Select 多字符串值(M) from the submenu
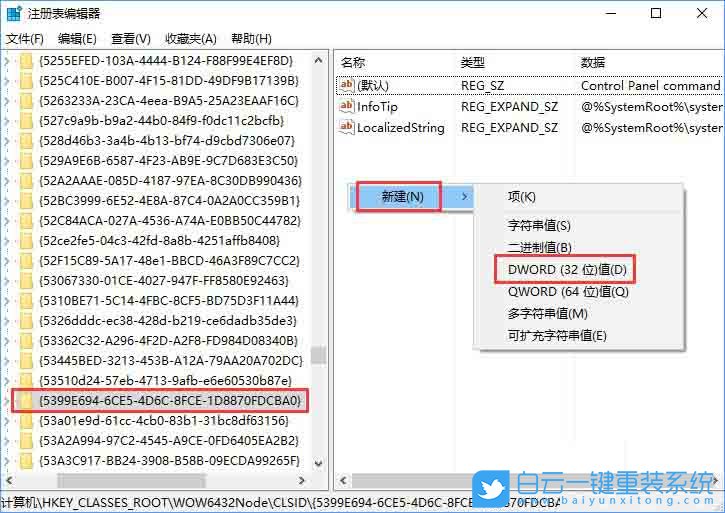Screen dimensions: 725x513 pyautogui.click(x=547, y=314)
